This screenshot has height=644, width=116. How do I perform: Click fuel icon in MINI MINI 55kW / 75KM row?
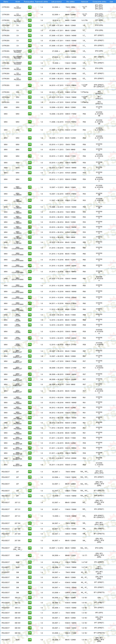[x=30, y=144]
